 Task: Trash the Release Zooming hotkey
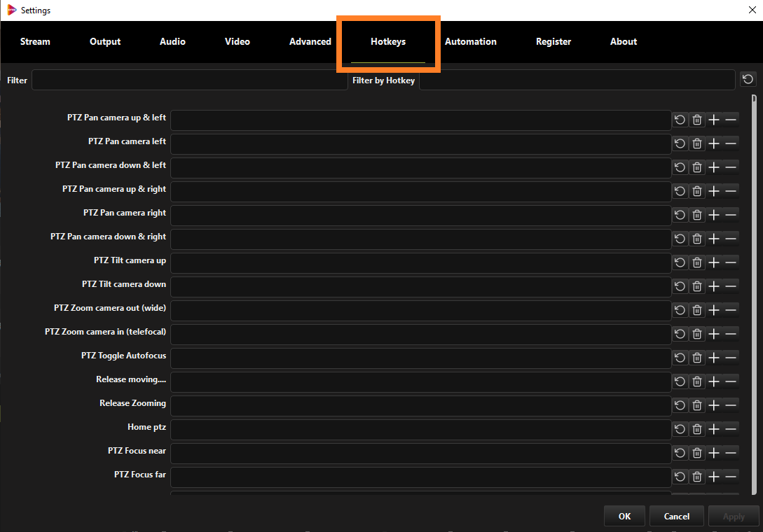pyautogui.click(x=697, y=405)
